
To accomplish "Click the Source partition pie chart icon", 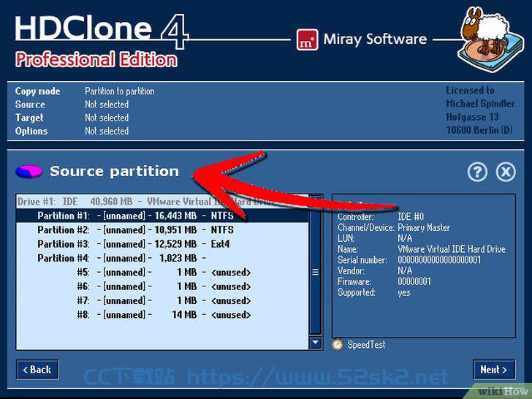I will (x=28, y=171).
